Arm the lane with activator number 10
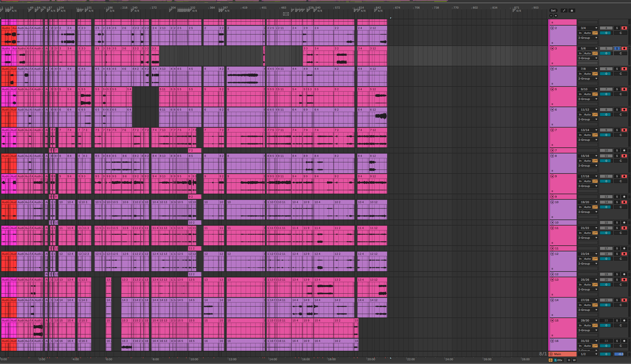Viewport: 631px width, 364px height. click(624, 151)
